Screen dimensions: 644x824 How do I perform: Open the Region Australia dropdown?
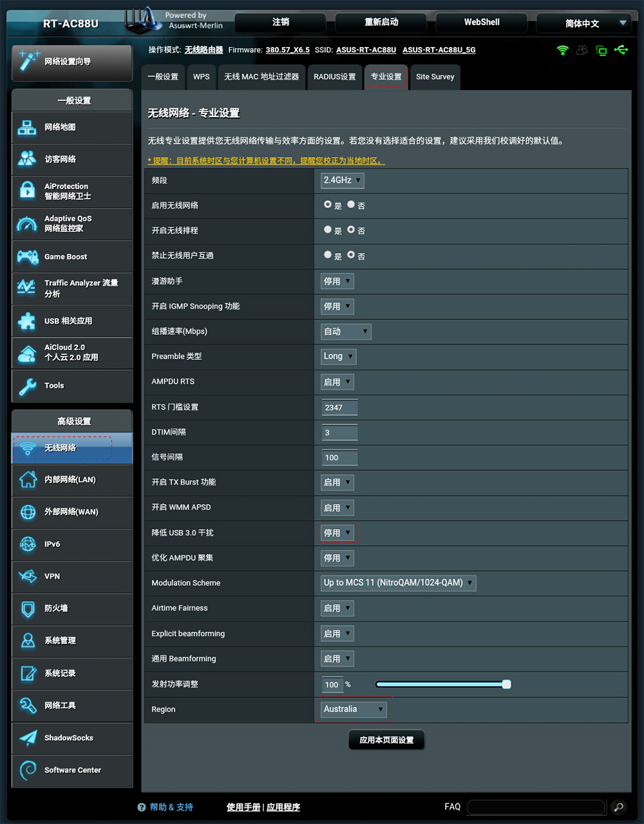pos(354,709)
